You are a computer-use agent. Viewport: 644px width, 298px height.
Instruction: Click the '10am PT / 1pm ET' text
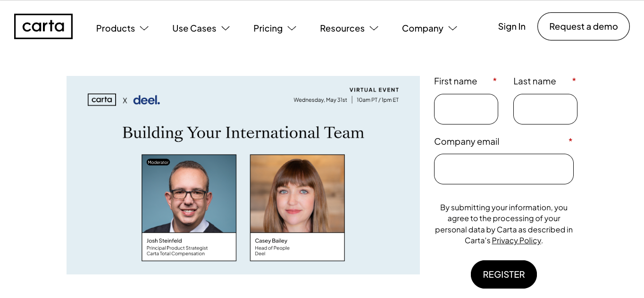point(377,100)
